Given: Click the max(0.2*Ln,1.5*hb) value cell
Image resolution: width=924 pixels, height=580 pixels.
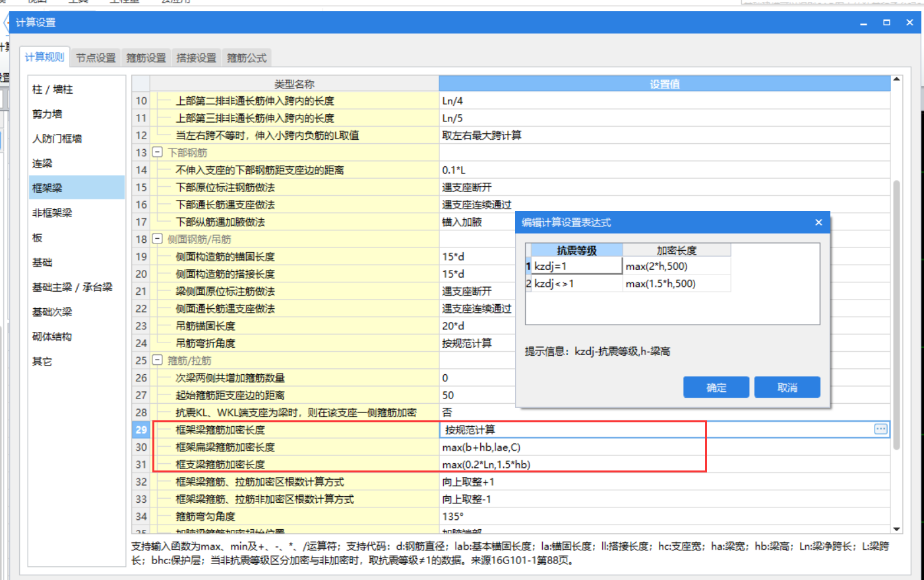Looking at the screenshot, I should (x=665, y=465).
